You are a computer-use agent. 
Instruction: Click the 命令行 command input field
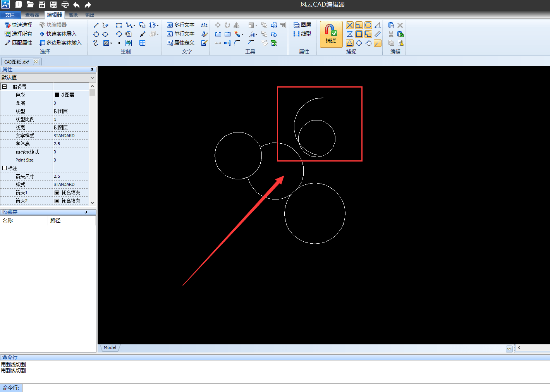coord(271,388)
